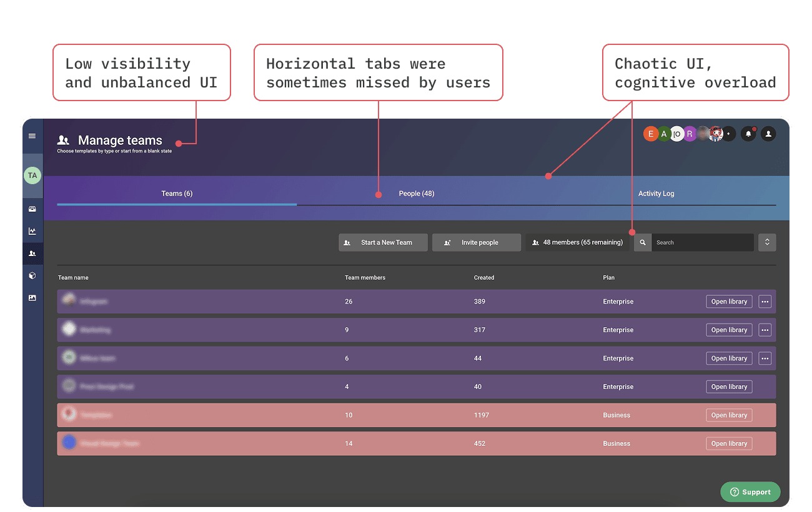Open library for the 14-member Business team
This screenshot has width=812, height=512.
click(729, 443)
